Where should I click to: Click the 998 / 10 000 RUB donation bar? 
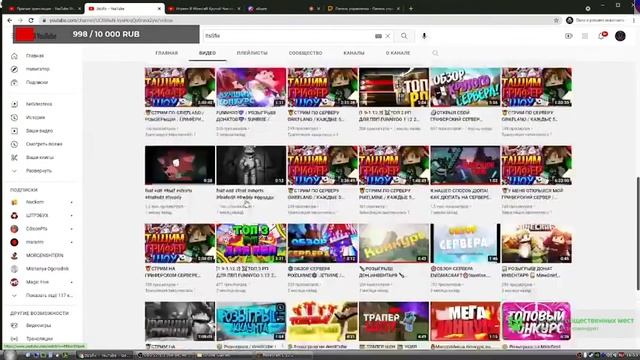point(106,34)
